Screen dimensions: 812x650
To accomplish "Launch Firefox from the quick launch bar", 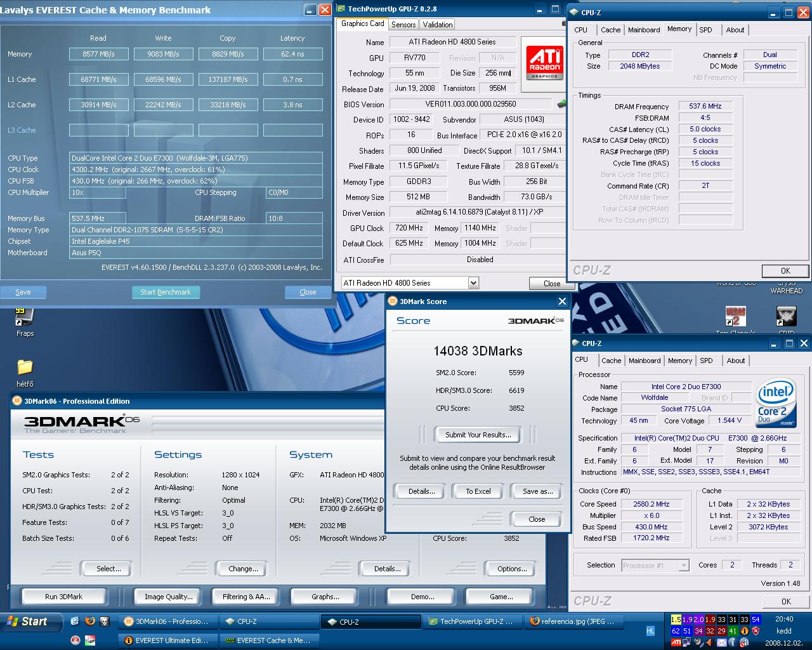I will (90, 621).
